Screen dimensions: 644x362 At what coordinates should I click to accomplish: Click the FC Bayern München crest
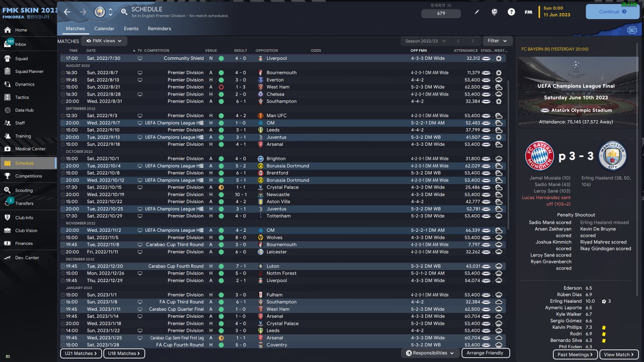[x=540, y=156]
